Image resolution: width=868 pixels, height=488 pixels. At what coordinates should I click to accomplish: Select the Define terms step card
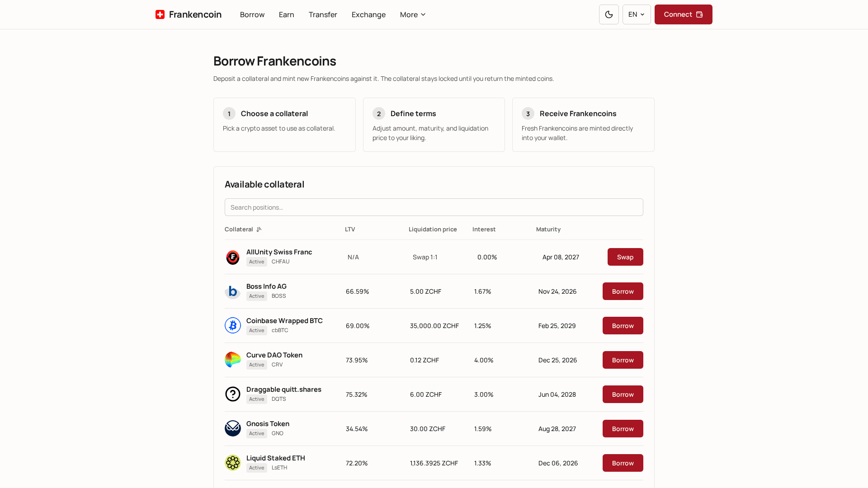[x=434, y=125]
